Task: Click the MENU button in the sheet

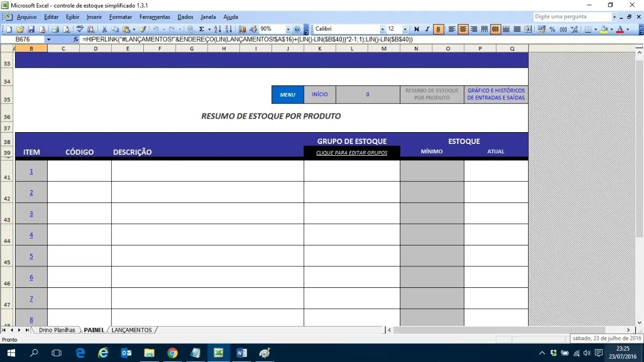Action: pyautogui.click(x=288, y=95)
